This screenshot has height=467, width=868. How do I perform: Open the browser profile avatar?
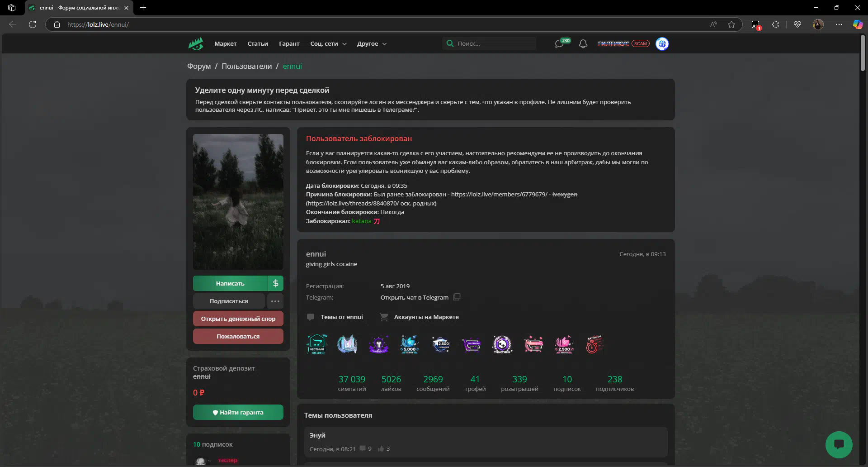818,24
